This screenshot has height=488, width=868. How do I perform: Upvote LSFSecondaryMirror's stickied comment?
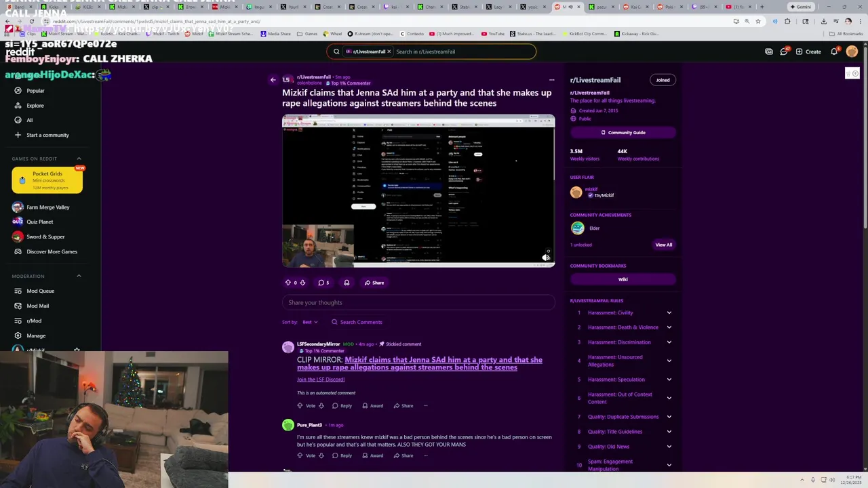(x=300, y=406)
